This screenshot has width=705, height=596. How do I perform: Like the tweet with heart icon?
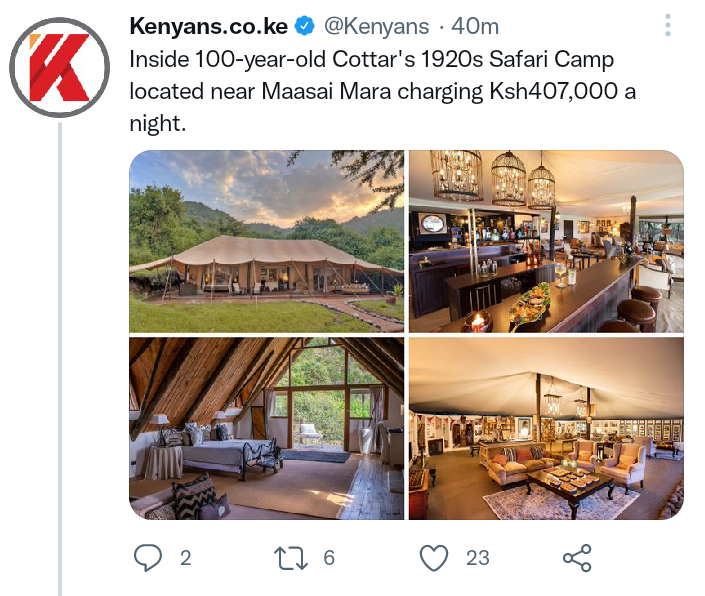434,558
